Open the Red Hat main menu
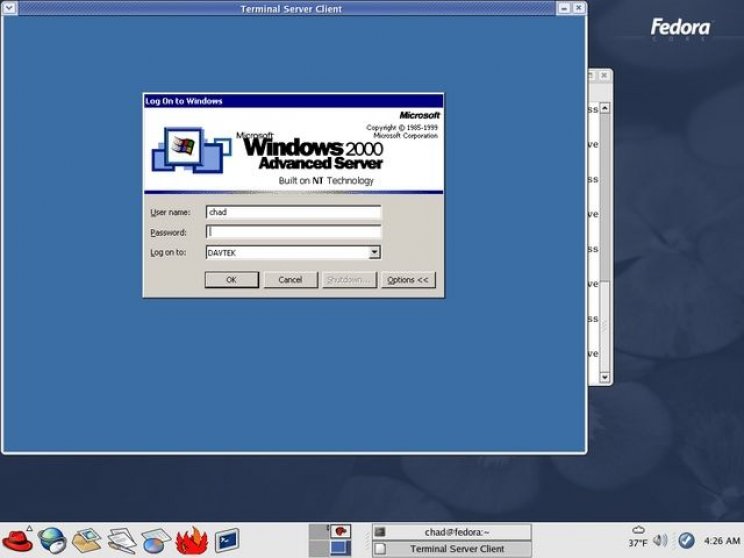 click(17, 540)
